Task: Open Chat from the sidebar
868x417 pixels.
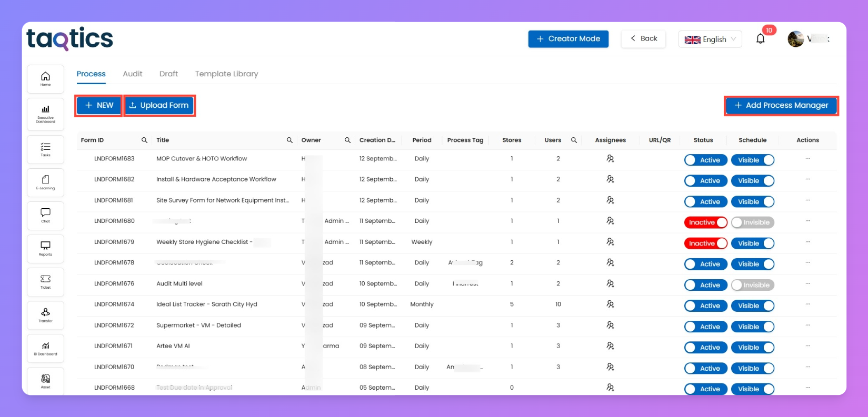Action: [x=46, y=216]
